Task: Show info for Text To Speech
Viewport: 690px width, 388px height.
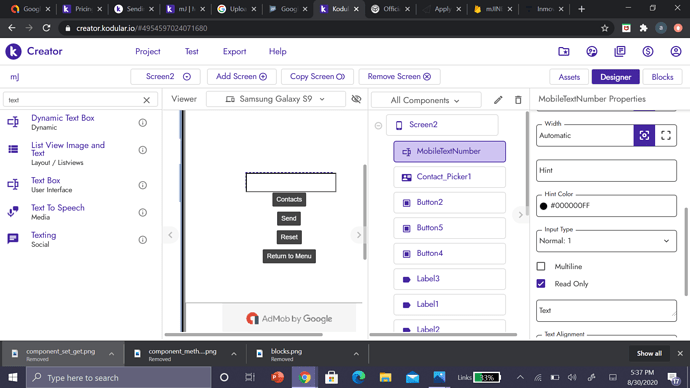Action: 143,212
